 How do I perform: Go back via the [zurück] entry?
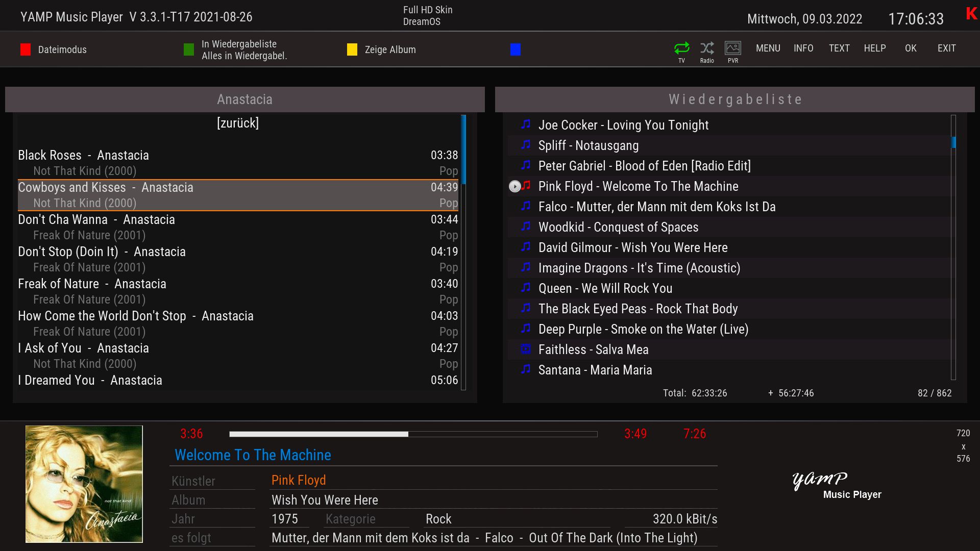click(238, 123)
